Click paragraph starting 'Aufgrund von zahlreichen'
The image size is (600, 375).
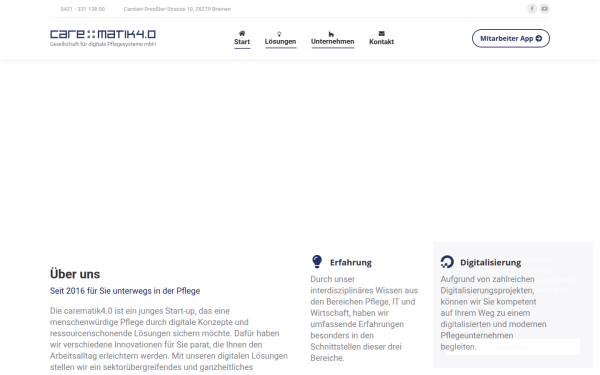(494, 313)
